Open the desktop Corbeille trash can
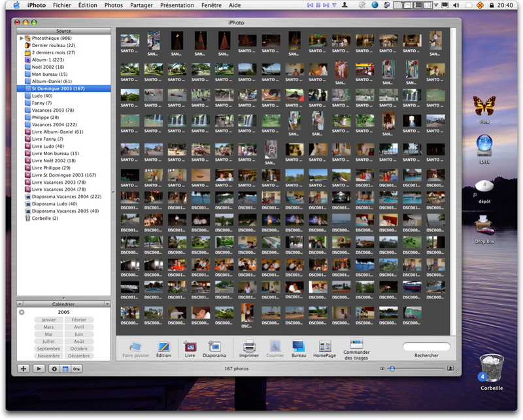This screenshot has height=420, width=523. (x=492, y=368)
